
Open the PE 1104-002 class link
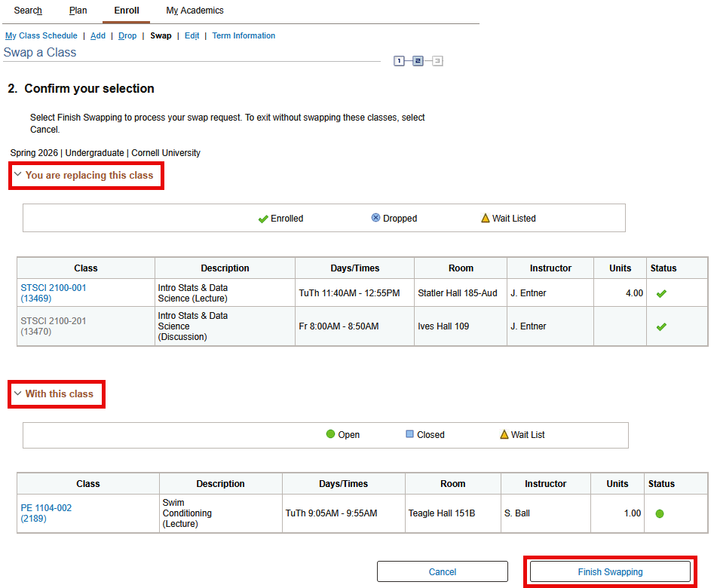(46, 508)
